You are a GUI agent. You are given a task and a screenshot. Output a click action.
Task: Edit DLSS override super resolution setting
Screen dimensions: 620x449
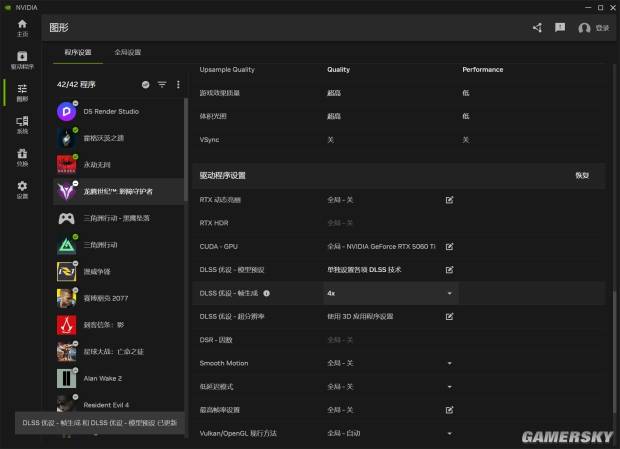coord(449,317)
